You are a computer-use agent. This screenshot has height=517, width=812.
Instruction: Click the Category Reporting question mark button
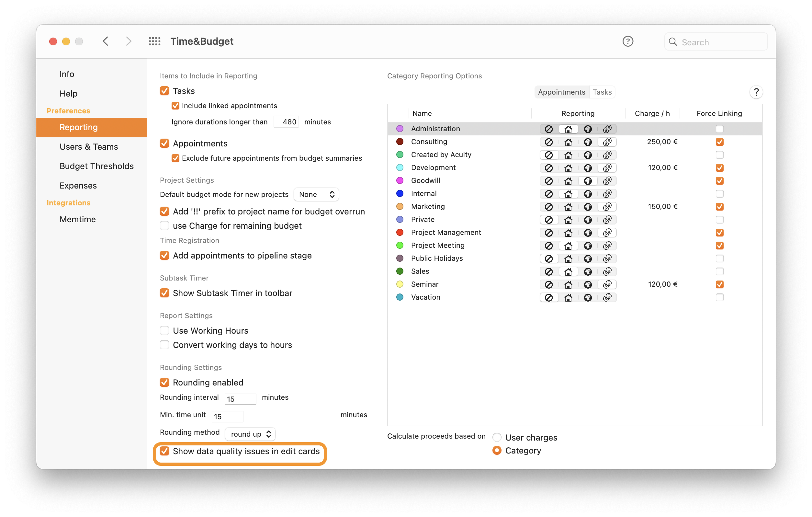tap(756, 92)
